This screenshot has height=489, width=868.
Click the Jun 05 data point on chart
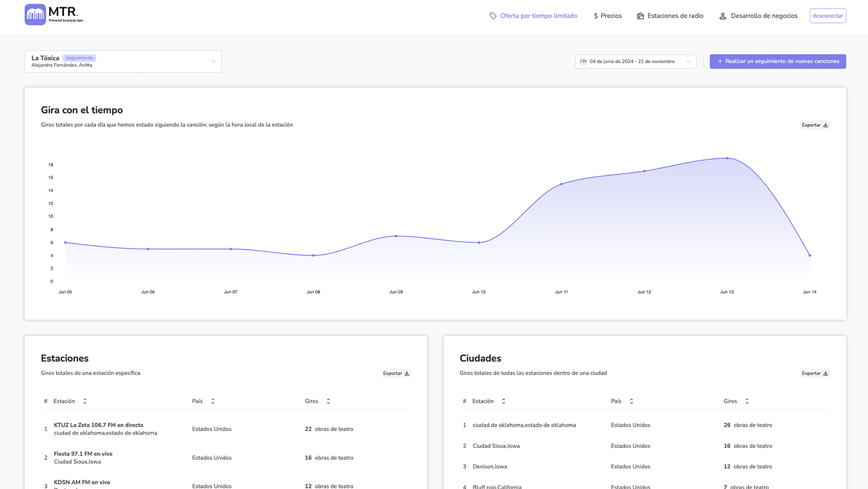pos(65,243)
